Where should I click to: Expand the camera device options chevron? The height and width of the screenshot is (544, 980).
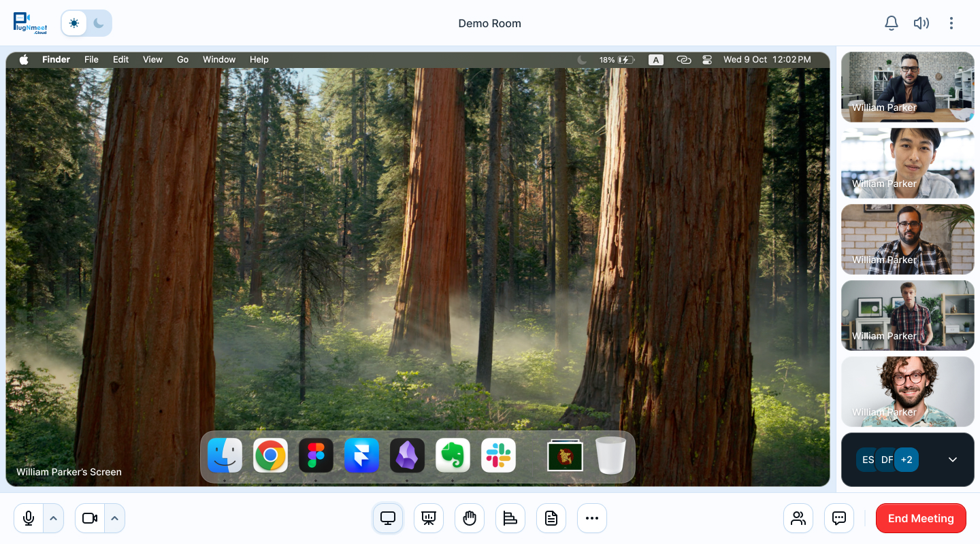pos(115,517)
